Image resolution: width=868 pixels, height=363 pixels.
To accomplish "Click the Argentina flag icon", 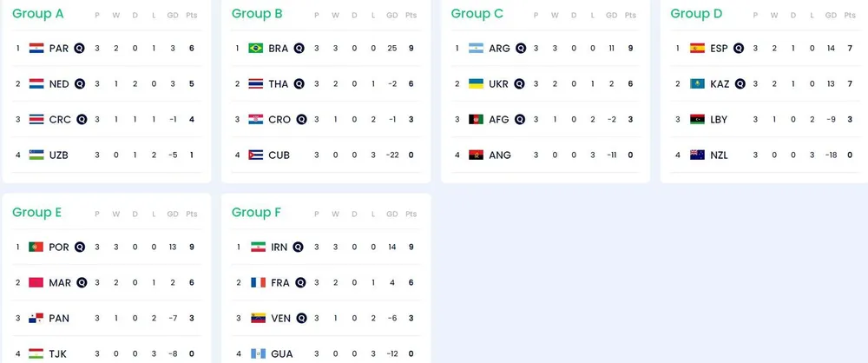I will [476, 49].
